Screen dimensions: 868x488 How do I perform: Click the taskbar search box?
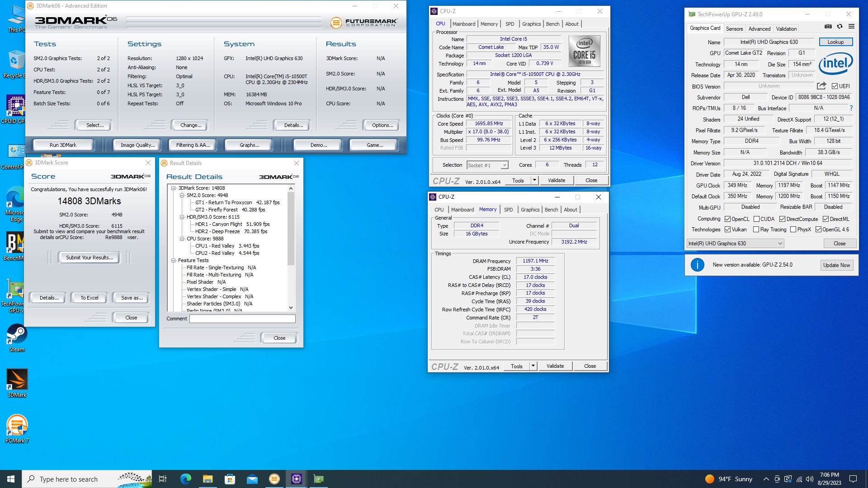[87, 479]
